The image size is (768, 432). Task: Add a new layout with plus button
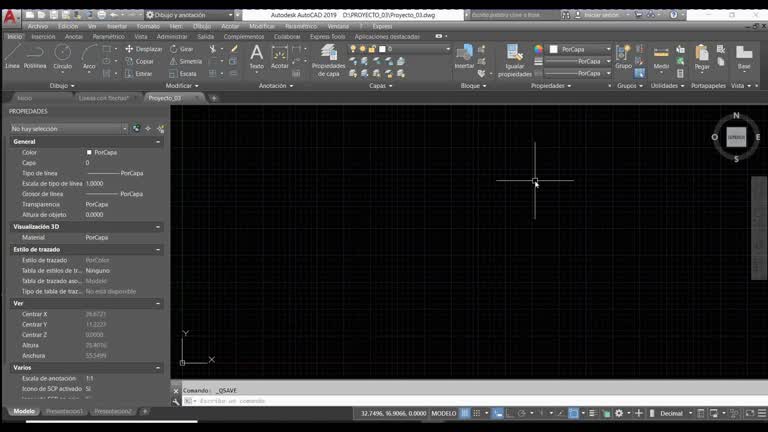click(144, 411)
